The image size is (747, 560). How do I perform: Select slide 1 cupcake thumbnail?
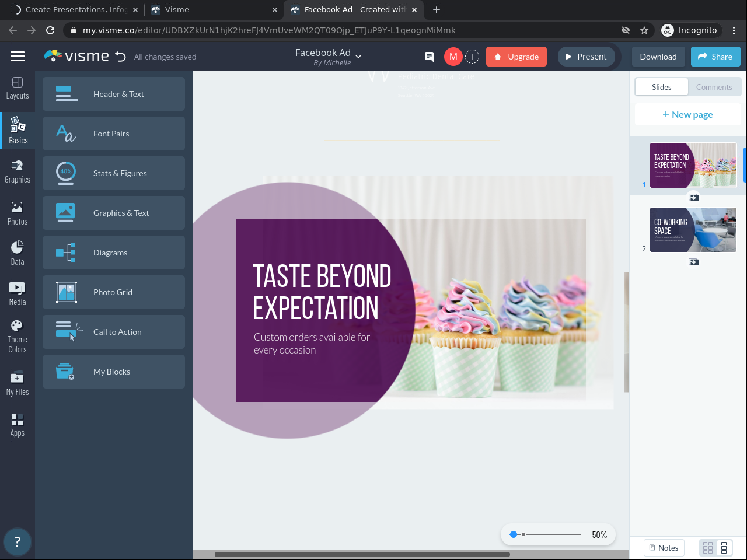(693, 165)
